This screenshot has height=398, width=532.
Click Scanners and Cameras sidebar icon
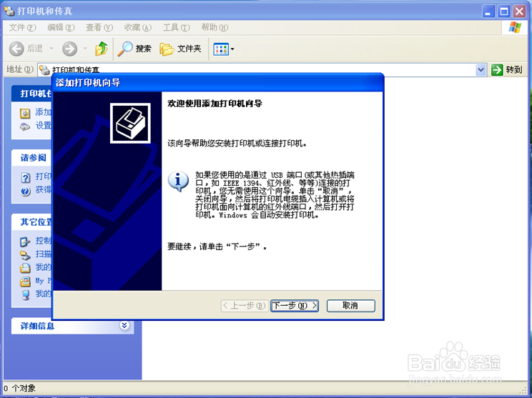25,254
